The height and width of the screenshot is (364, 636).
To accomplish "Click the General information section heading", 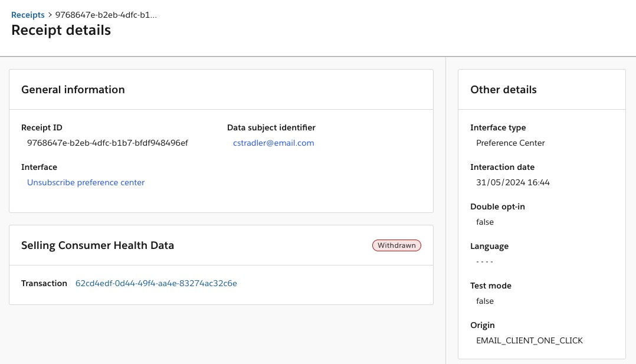I will (x=73, y=90).
